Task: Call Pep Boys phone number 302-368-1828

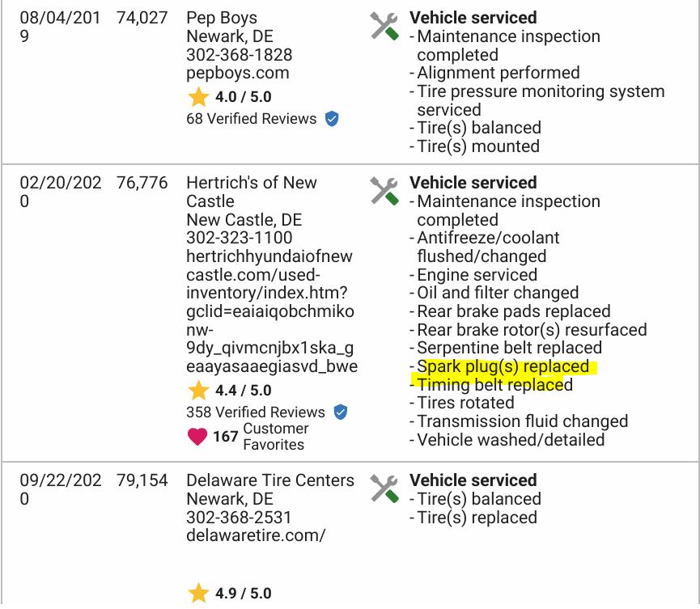Action: pyautogui.click(x=240, y=55)
